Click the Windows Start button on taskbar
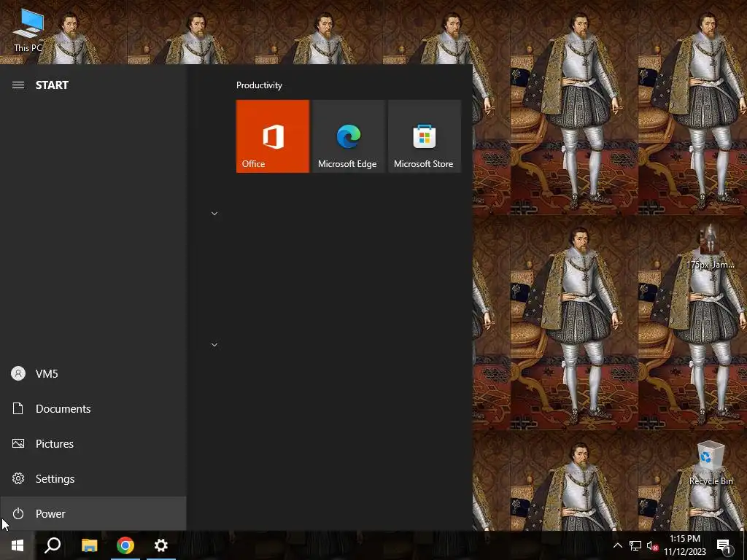This screenshot has width=747, height=560. click(x=18, y=545)
